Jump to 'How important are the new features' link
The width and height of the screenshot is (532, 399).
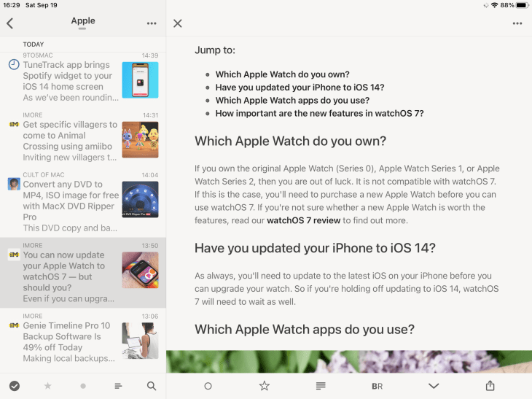320,113
